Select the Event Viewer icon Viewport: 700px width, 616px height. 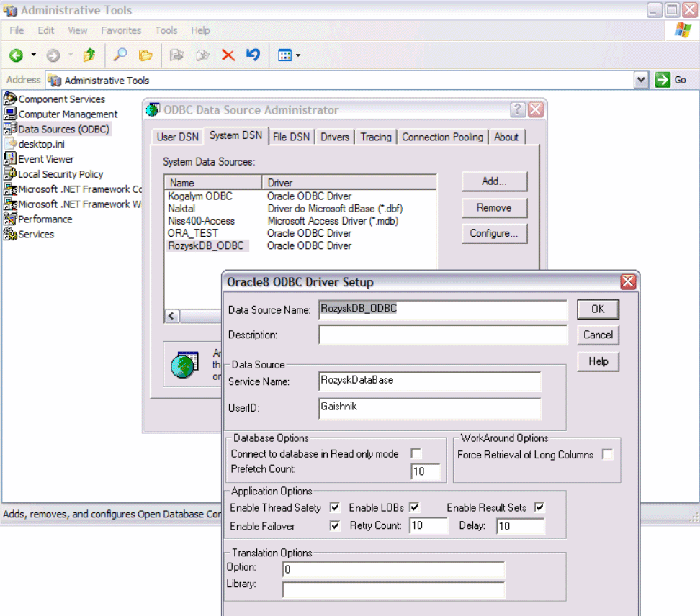(10, 159)
